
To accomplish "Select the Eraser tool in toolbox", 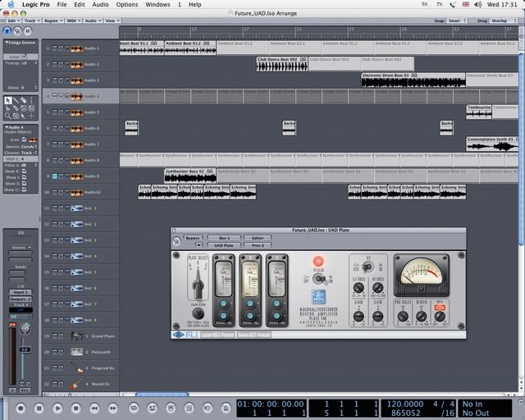I will (x=24, y=100).
